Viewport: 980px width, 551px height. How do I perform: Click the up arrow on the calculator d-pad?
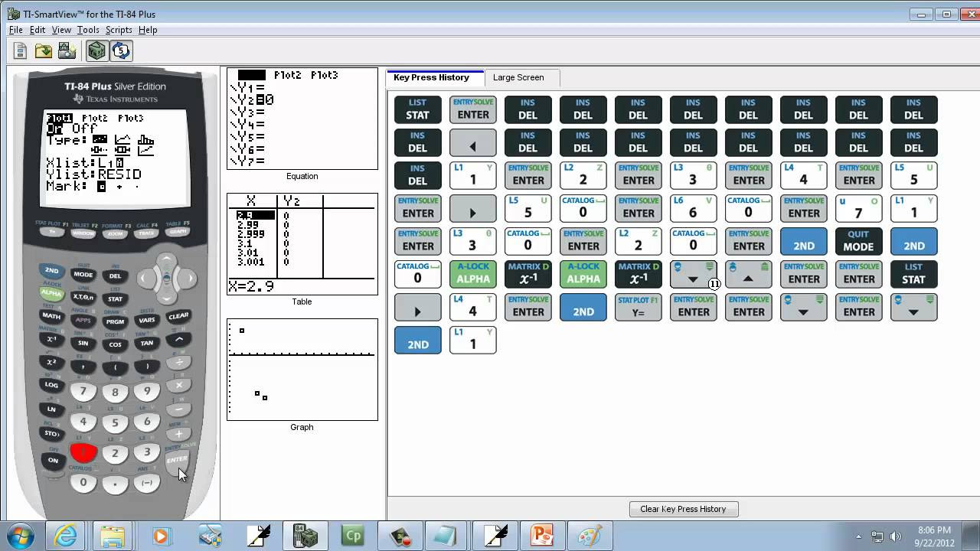point(166,260)
